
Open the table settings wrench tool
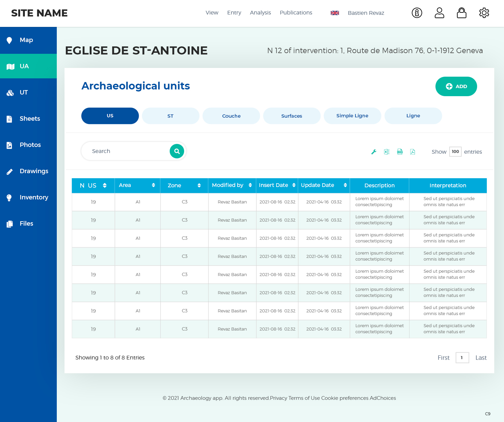click(373, 152)
